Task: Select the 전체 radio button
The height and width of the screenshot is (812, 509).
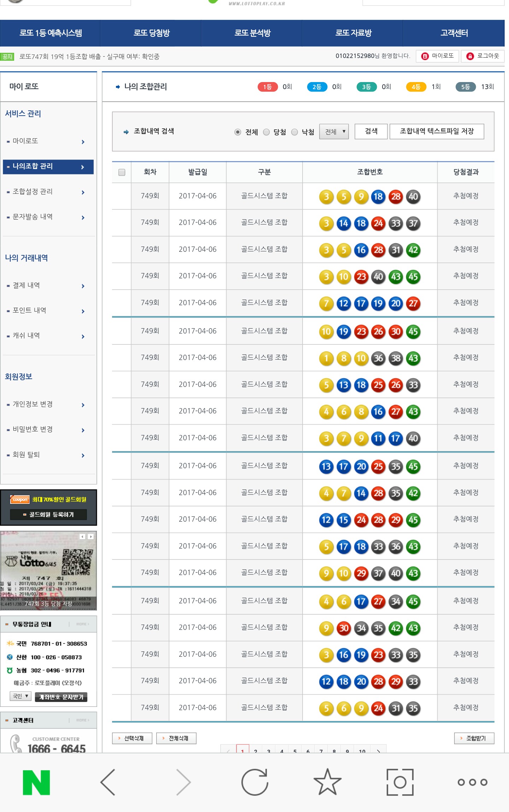Action: [x=238, y=132]
